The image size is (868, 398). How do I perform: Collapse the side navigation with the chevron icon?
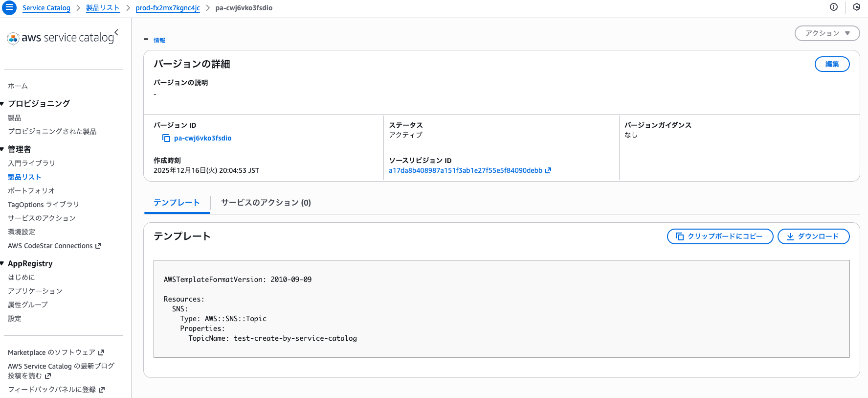(x=116, y=32)
